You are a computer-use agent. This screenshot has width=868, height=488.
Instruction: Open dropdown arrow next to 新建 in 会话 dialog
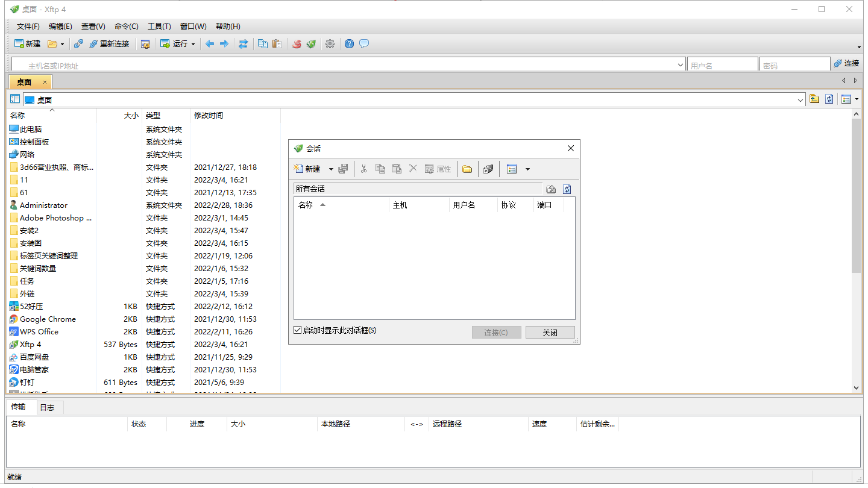pyautogui.click(x=331, y=169)
